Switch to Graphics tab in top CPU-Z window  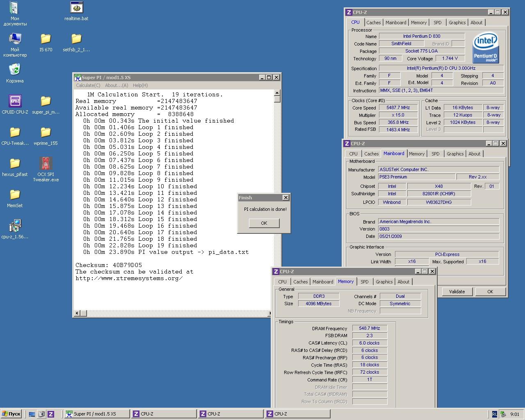(457, 23)
